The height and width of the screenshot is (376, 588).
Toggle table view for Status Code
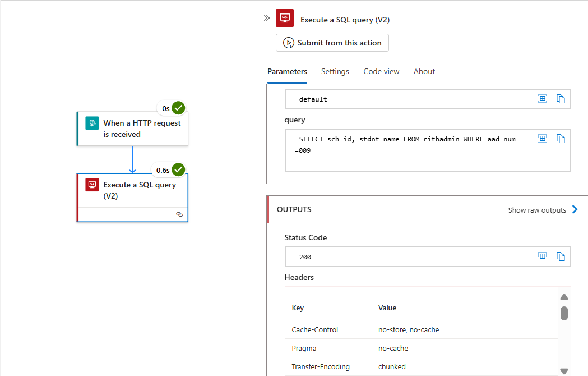click(542, 256)
